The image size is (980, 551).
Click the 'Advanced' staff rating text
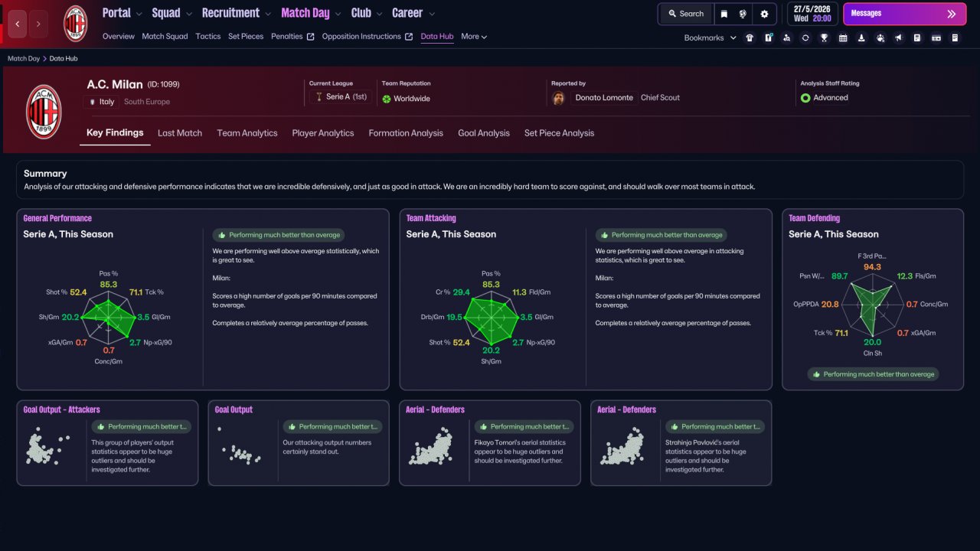pos(831,98)
